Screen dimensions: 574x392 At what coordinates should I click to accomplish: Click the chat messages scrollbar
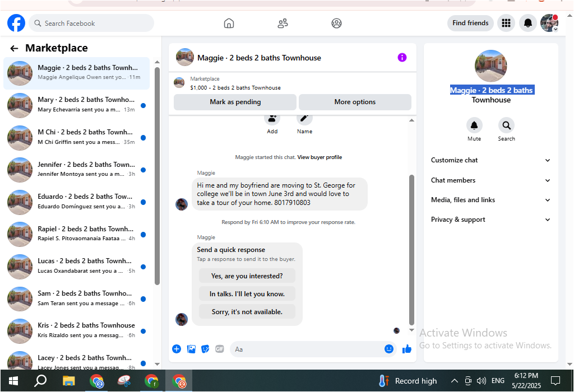[x=411, y=250]
